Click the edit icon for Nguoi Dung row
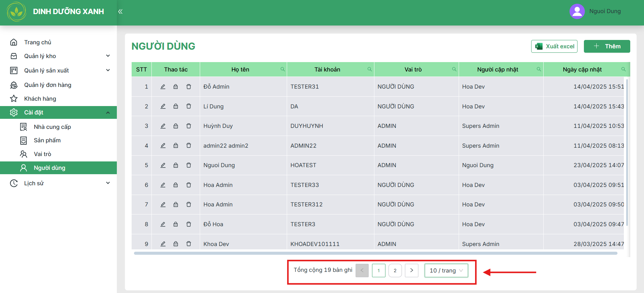 163,165
